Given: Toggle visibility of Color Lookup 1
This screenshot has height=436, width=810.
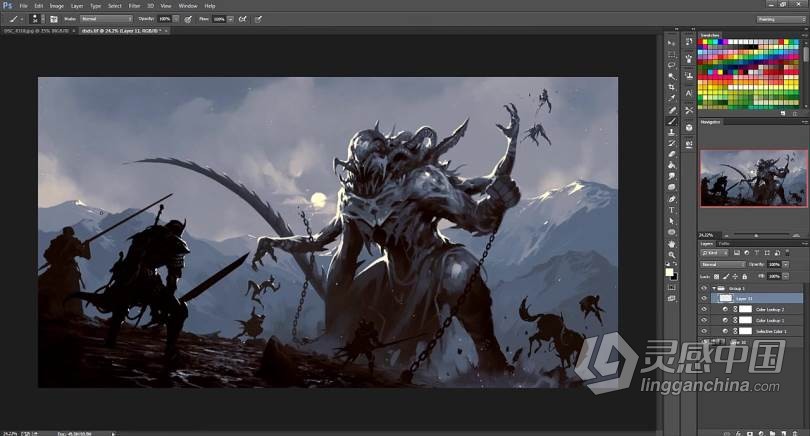Looking at the screenshot, I should point(704,320).
